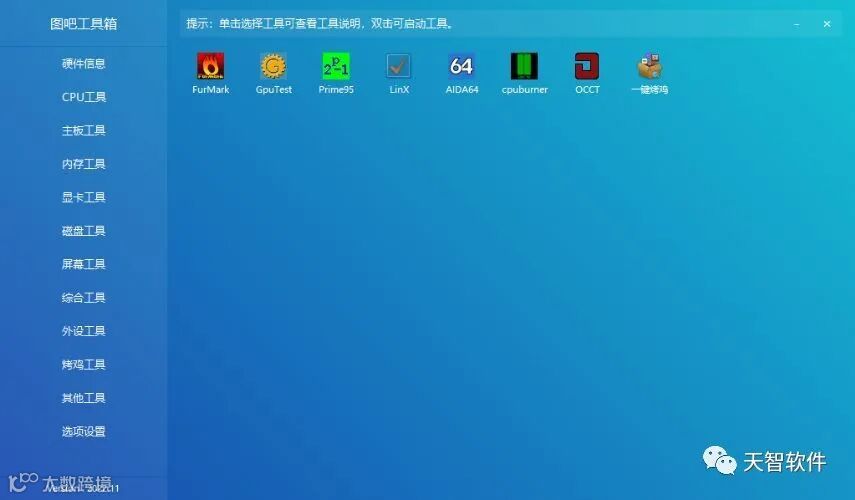Switch to the 磁盘工具 category

click(x=83, y=231)
